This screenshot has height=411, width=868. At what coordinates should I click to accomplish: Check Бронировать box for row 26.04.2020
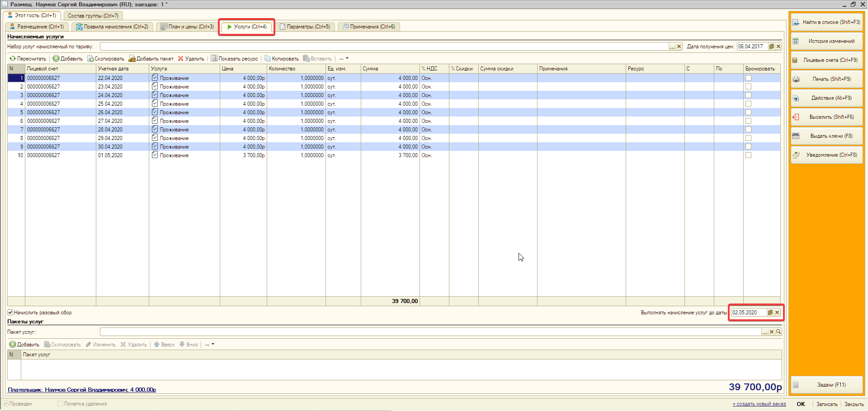(748, 112)
